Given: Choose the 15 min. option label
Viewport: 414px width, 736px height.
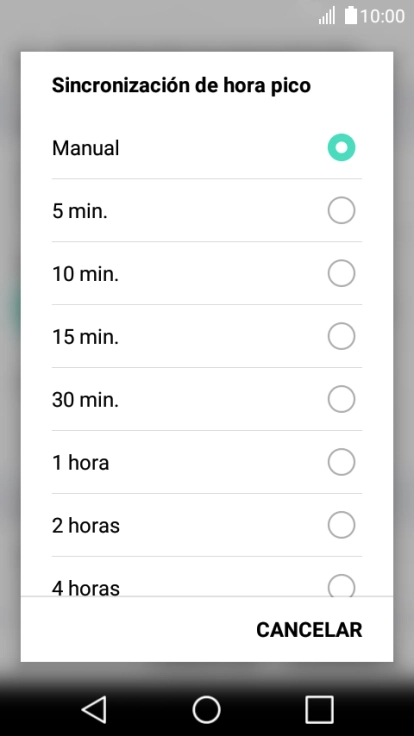Looking at the screenshot, I should click(85, 337).
